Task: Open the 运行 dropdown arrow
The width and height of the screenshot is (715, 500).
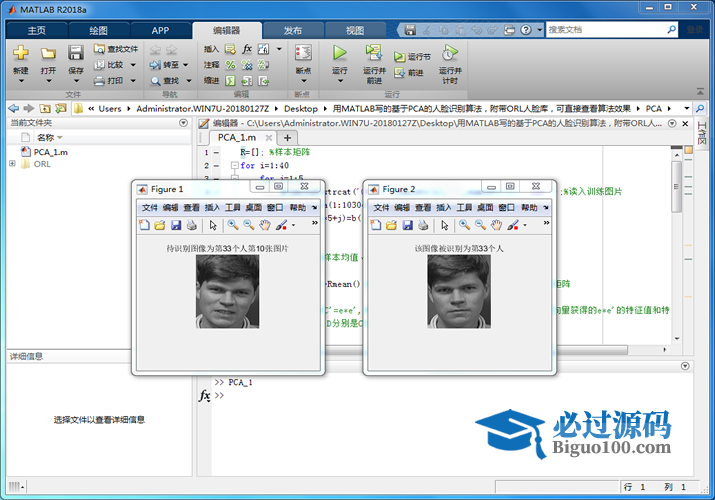Action: pos(340,81)
